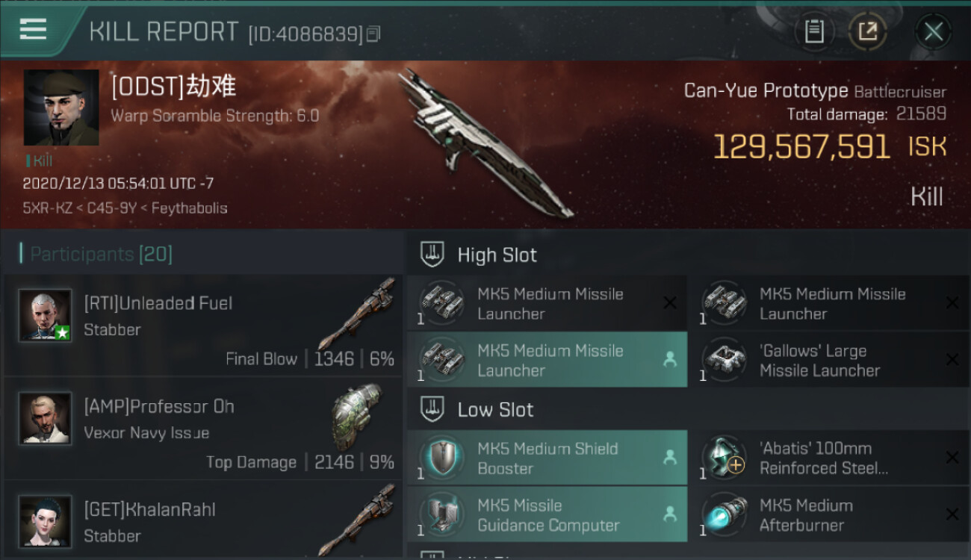Open the clipboard report icon
The image size is (971, 560).
coord(813,31)
